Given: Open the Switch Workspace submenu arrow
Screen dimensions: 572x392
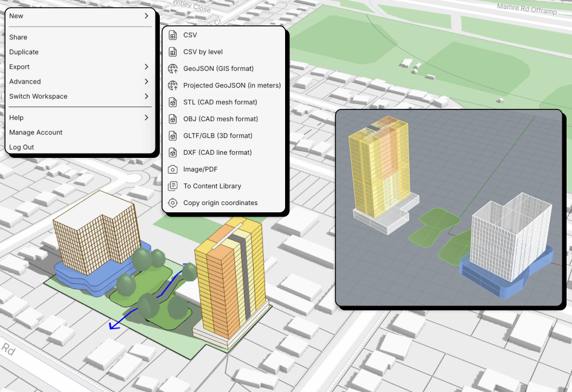Looking at the screenshot, I should [146, 96].
